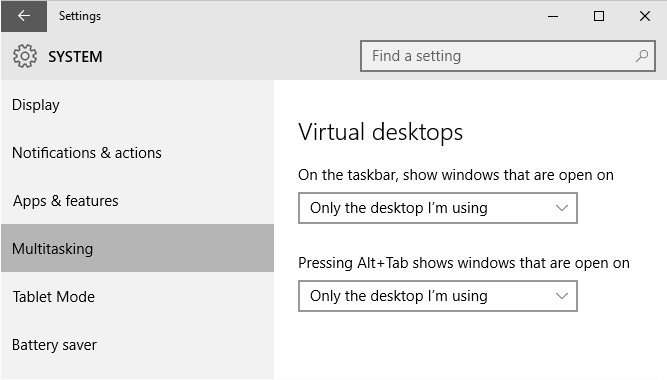This screenshot has height=380, width=667.
Task: Maximize the Settings window
Action: pos(599,16)
